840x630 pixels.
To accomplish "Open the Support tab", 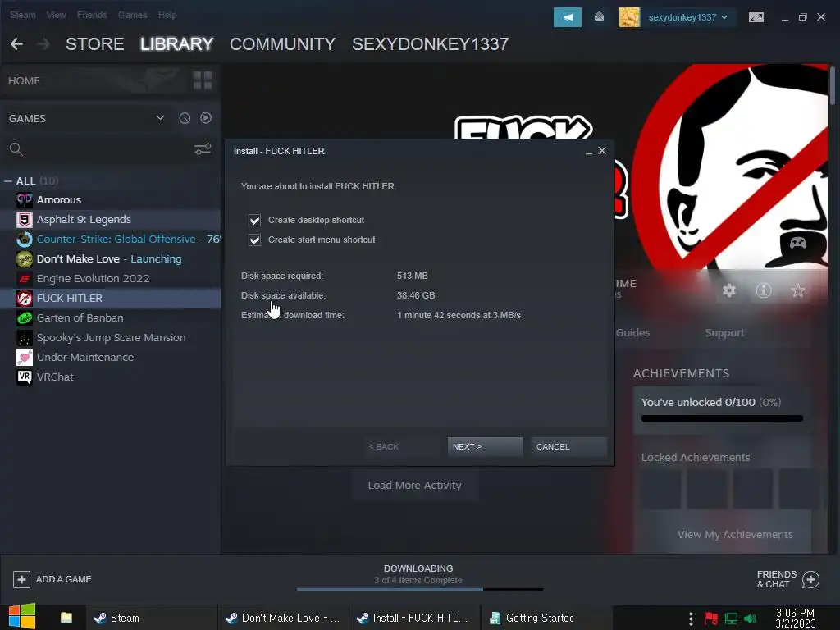I will pos(724,333).
